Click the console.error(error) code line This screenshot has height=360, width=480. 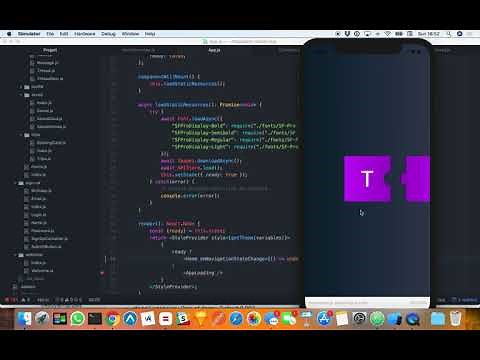(x=190, y=196)
